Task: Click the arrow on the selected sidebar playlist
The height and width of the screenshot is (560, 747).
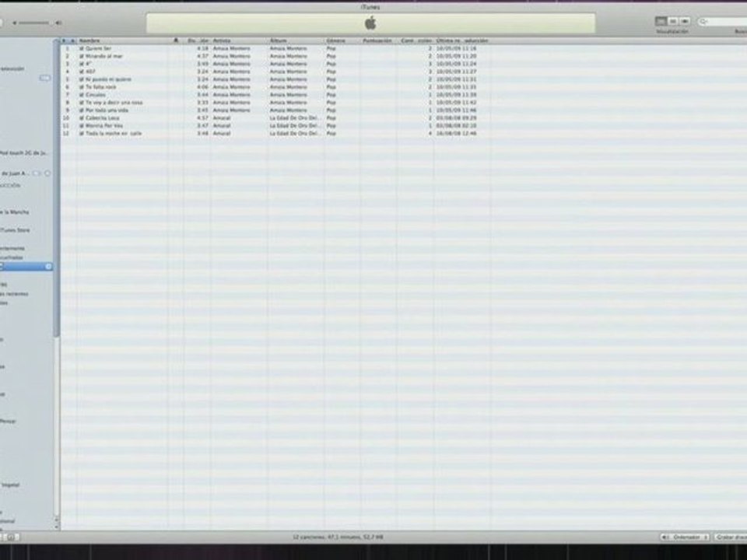Action: pos(48,267)
